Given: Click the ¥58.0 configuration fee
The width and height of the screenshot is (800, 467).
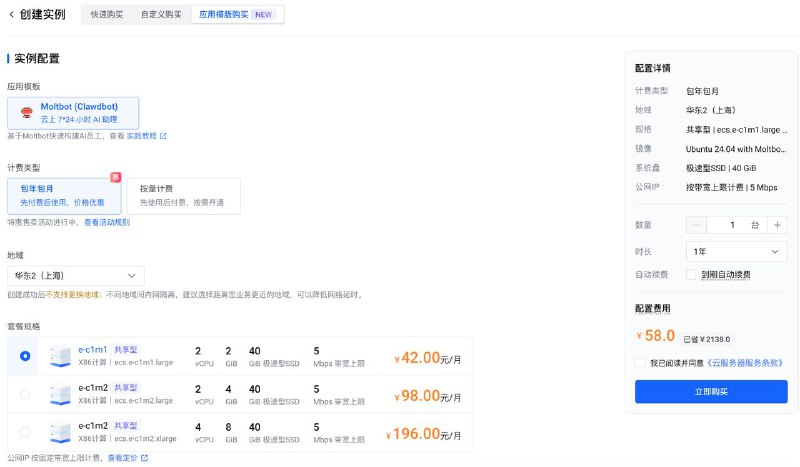Looking at the screenshot, I should pyautogui.click(x=656, y=335).
